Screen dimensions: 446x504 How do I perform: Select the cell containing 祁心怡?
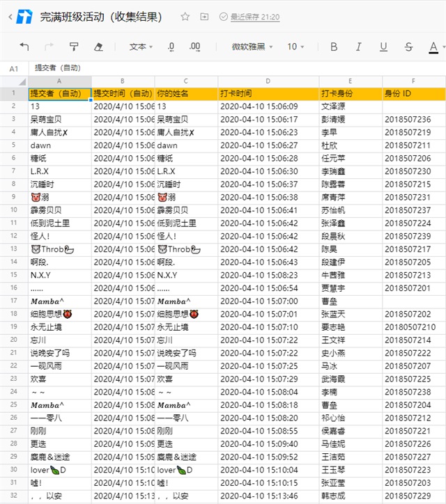(x=351, y=418)
